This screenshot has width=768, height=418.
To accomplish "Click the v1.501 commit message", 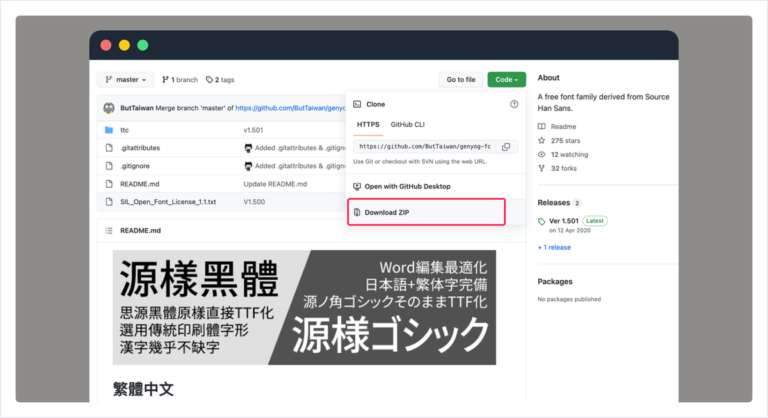I will (253, 130).
